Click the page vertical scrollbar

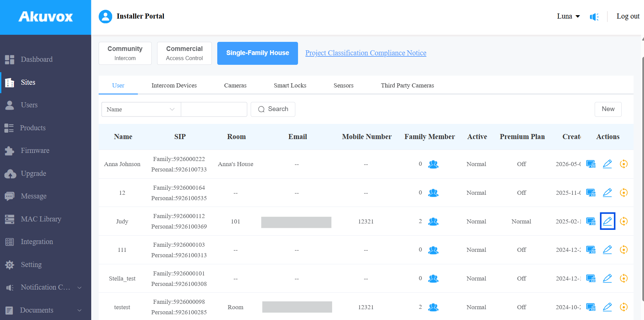pyautogui.click(x=643, y=179)
